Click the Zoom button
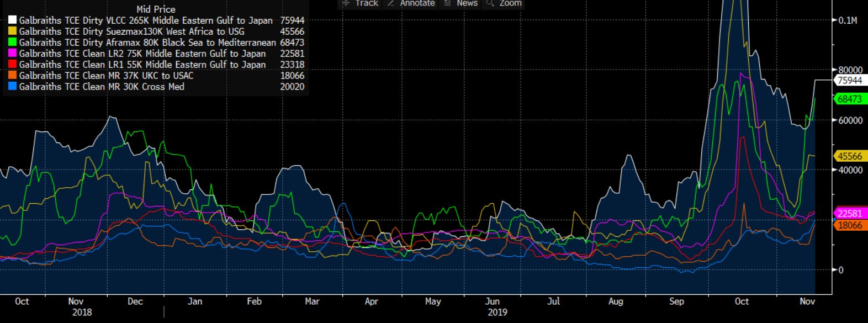The width and height of the screenshot is (868, 323). pos(504,3)
